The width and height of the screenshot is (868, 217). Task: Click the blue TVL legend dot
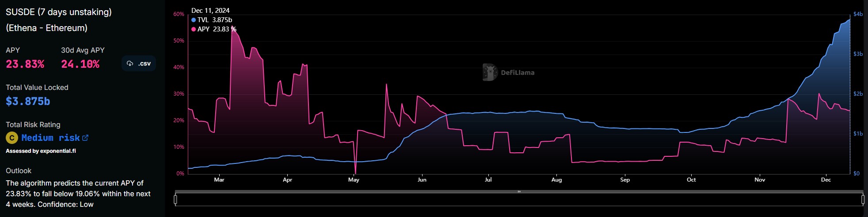coord(194,20)
